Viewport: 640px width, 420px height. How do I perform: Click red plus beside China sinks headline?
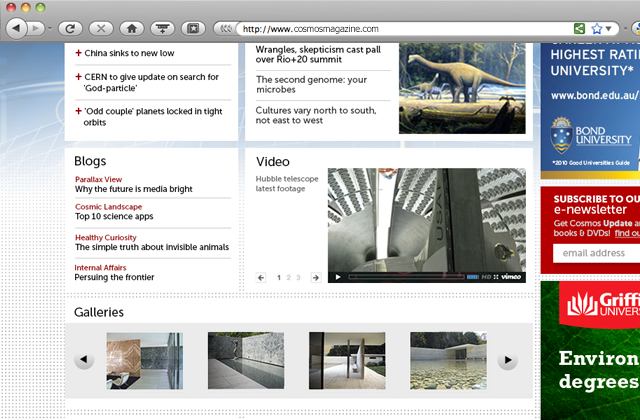pyautogui.click(x=78, y=52)
